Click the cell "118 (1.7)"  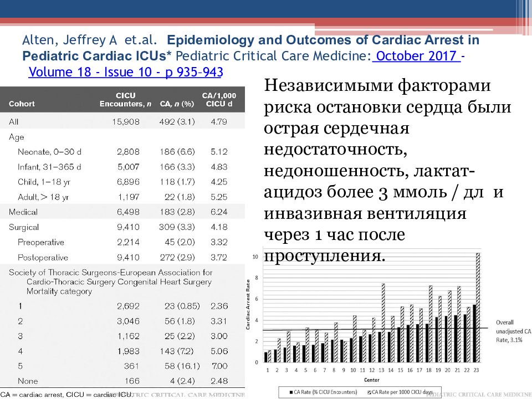tap(177, 182)
